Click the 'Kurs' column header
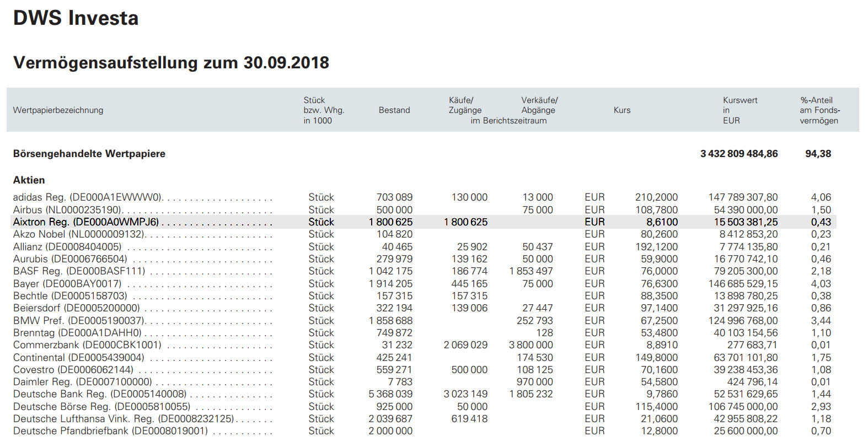The height and width of the screenshot is (437, 868). 622,110
